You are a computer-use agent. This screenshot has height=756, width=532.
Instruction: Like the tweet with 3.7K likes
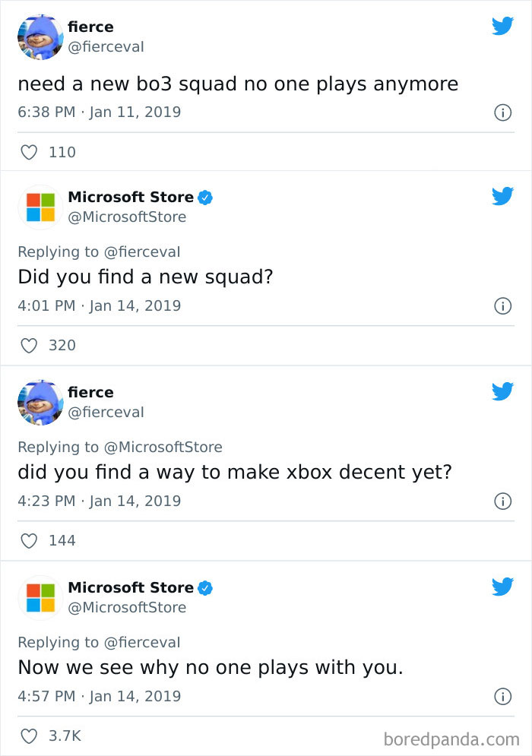[29, 735]
